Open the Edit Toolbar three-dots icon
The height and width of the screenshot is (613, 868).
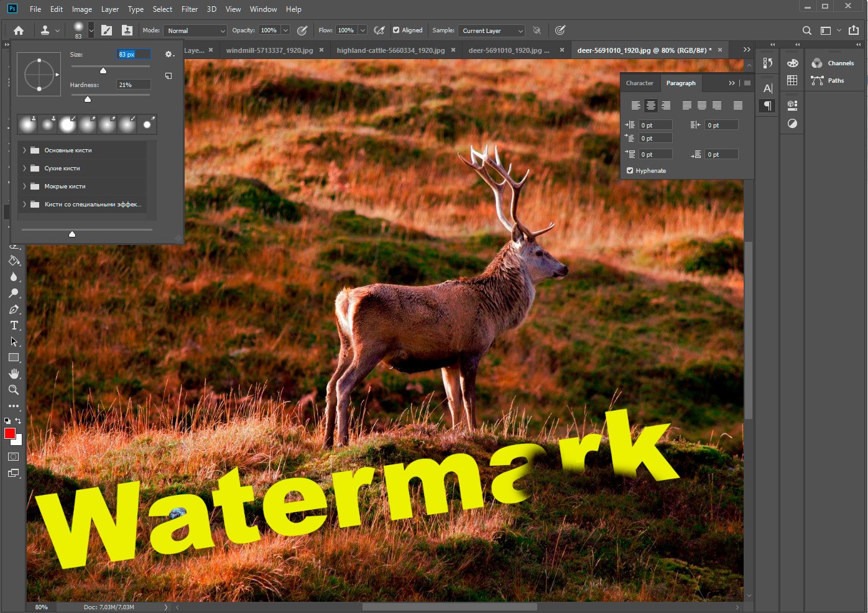tap(14, 407)
